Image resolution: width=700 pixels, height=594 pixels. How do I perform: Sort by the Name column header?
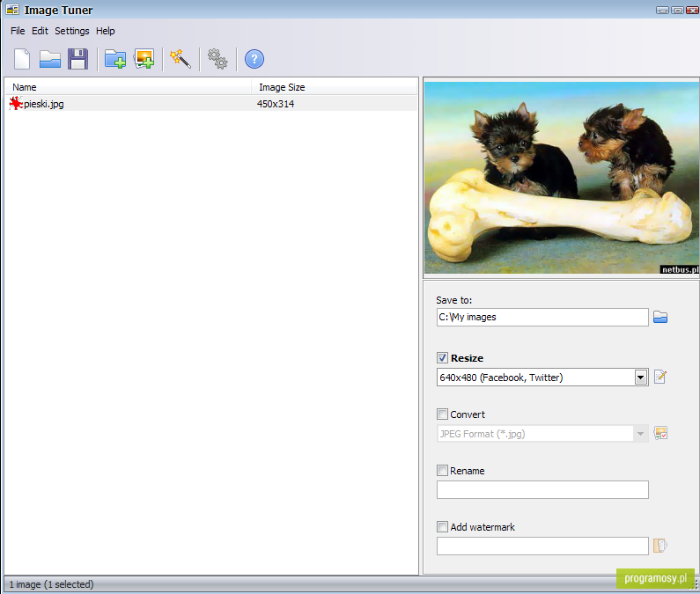pyautogui.click(x=129, y=87)
